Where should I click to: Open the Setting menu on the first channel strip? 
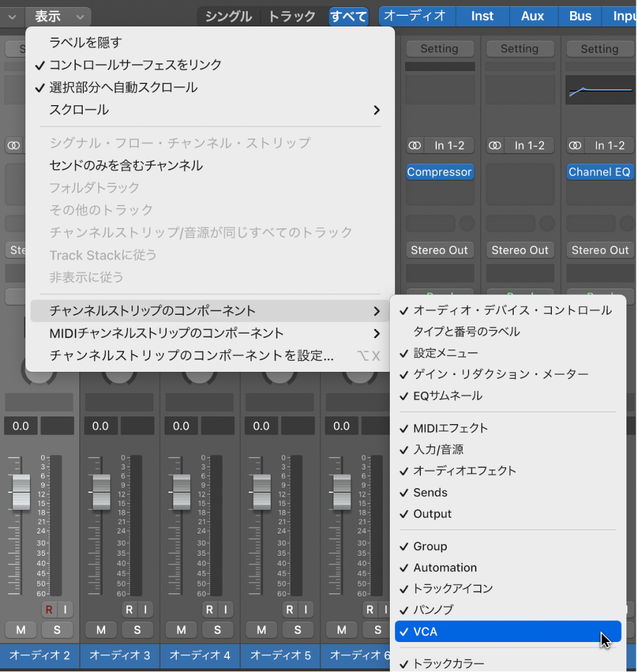(440, 49)
